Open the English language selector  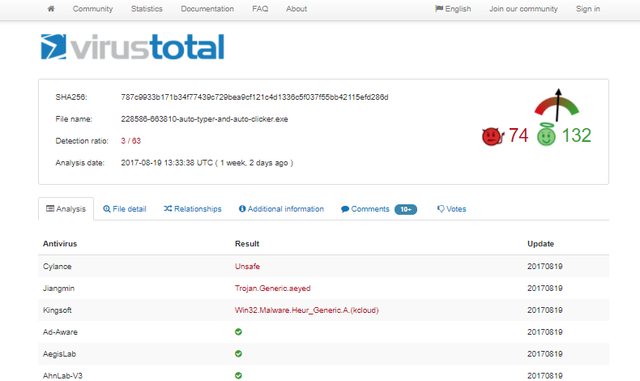(453, 9)
